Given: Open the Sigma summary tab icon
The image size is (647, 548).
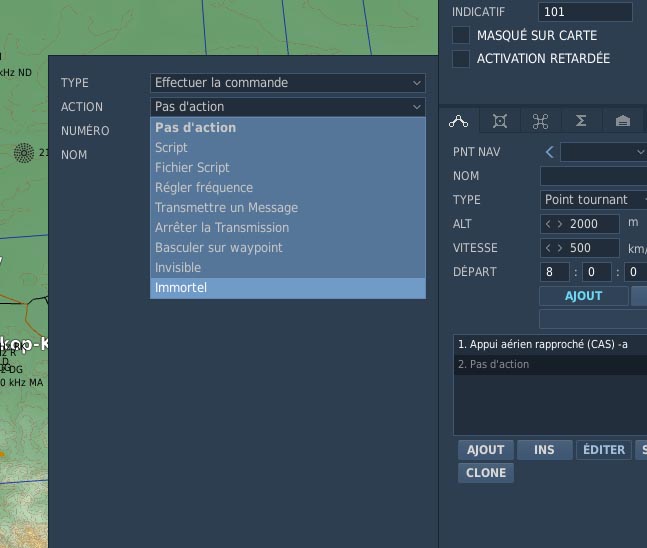Looking at the screenshot, I should coord(581,121).
